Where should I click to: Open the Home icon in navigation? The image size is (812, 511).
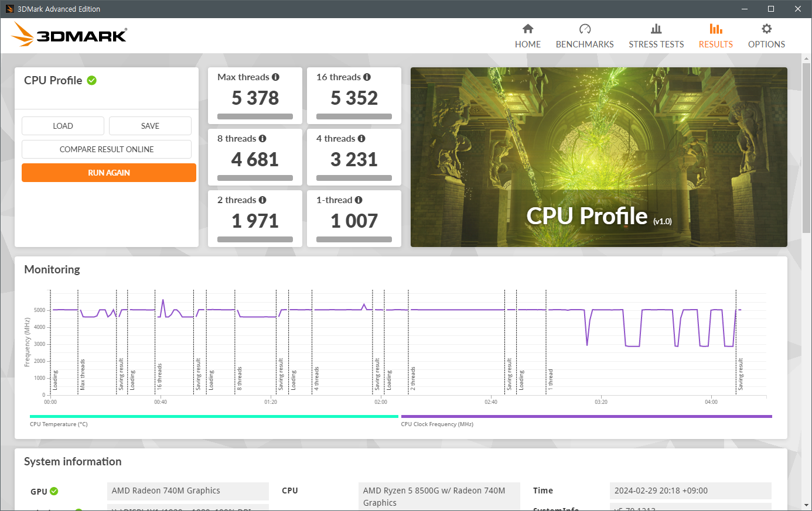[528, 29]
